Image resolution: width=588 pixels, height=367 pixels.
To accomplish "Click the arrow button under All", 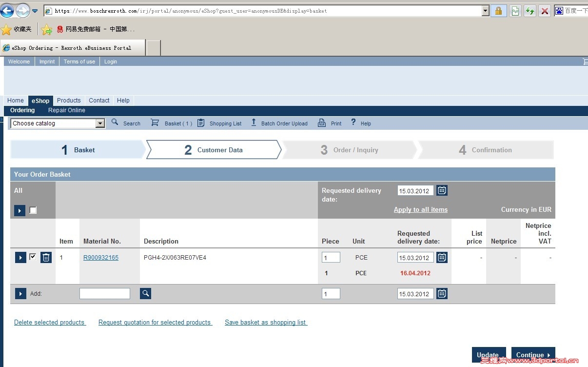I will 20,211.
